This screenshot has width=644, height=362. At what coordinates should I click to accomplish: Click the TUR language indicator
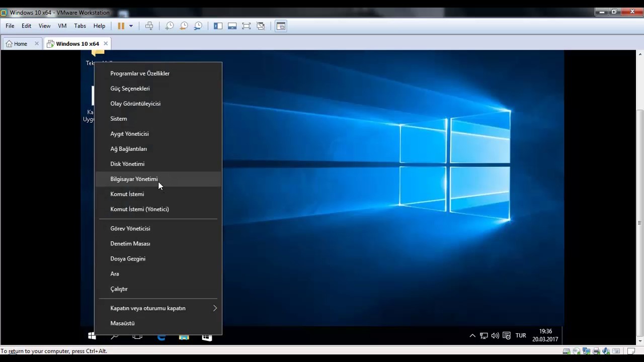pos(521,336)
